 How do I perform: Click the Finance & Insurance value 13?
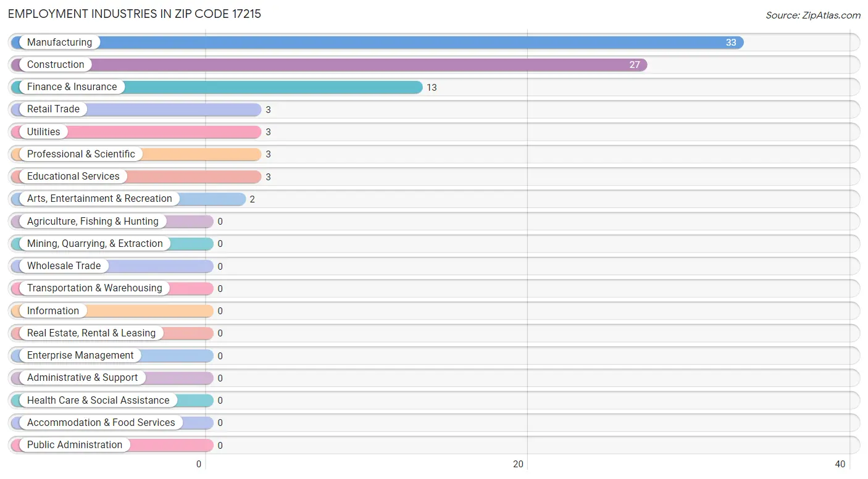tap(432, 88)
